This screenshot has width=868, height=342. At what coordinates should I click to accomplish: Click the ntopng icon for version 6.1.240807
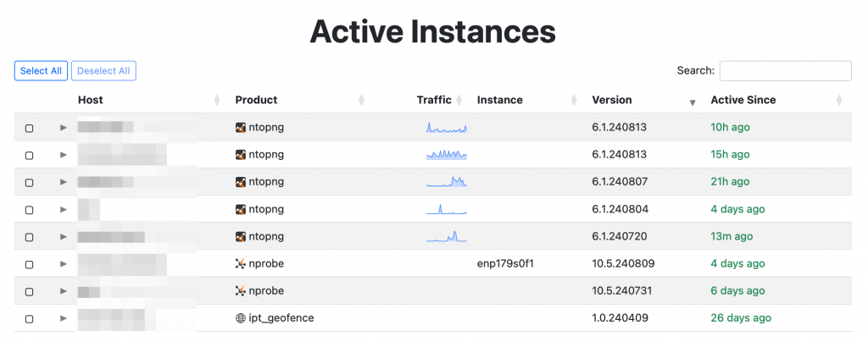[240, 182]
